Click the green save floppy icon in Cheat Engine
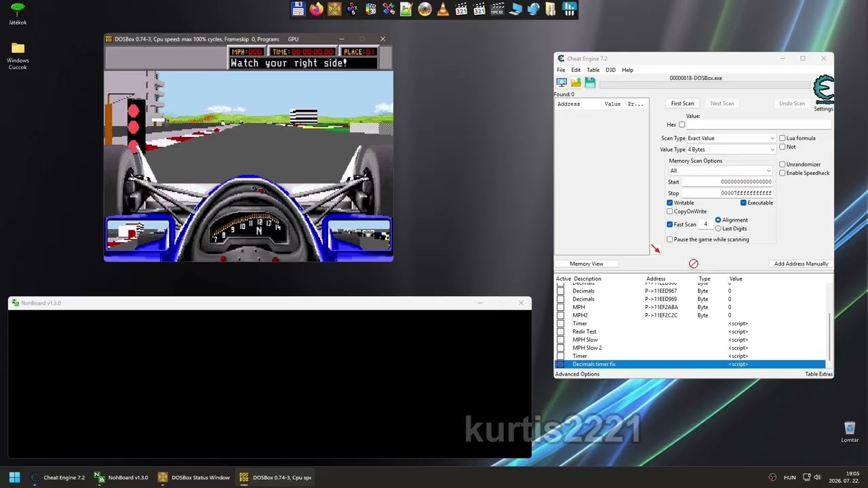This screenshot has width=868, height=488. coord(590,83)
